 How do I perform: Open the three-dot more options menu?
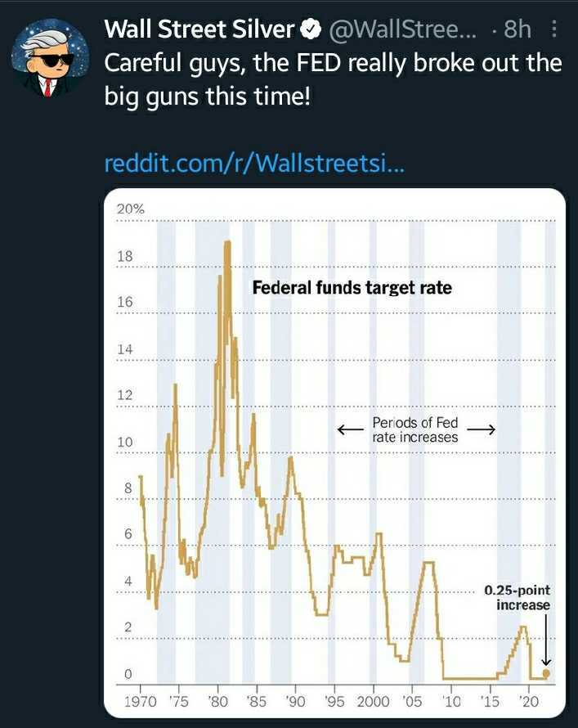pos(555,30)
